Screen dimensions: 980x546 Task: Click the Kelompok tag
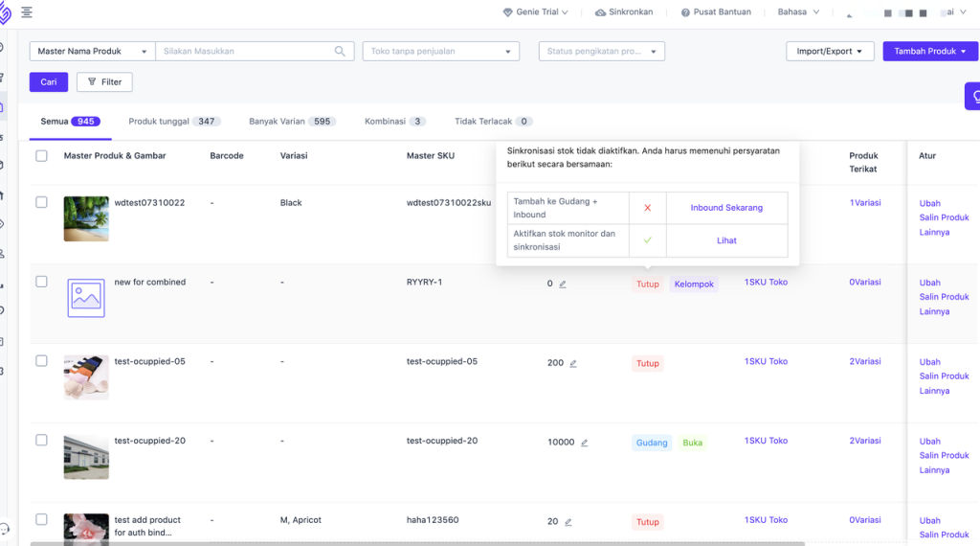(x=694, y=284)
